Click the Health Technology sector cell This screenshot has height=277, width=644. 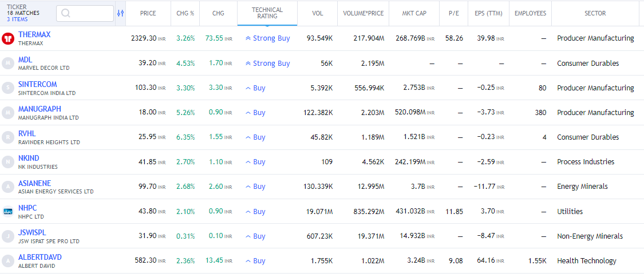pos(587,261)
